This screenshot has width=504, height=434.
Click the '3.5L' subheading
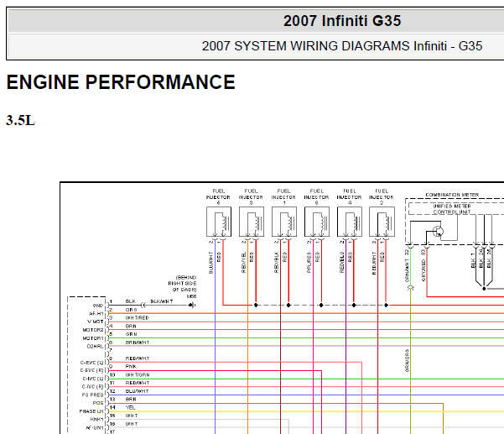pyautogui.click(x=20, y=121)
